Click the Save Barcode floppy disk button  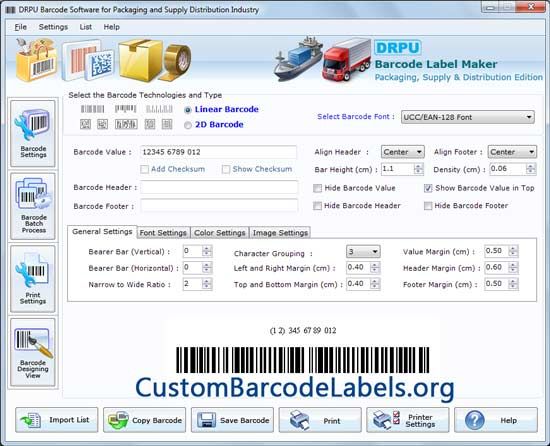(232, 420)
